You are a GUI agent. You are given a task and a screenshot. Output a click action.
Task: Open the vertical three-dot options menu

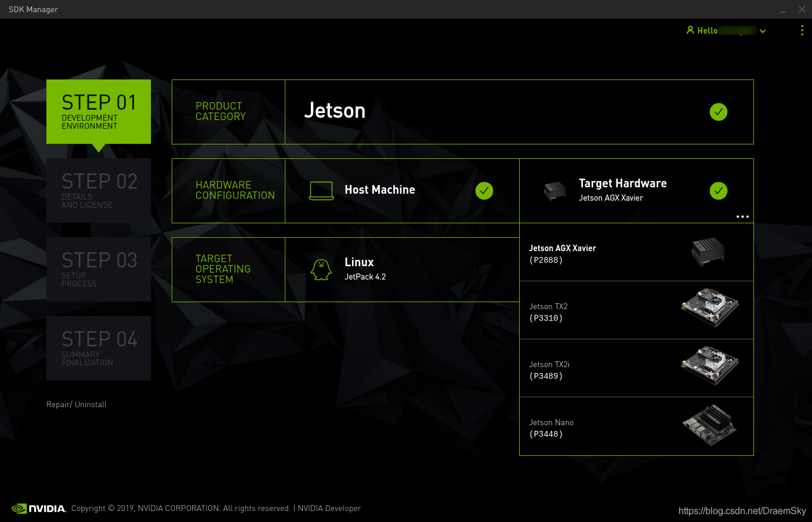802,30
